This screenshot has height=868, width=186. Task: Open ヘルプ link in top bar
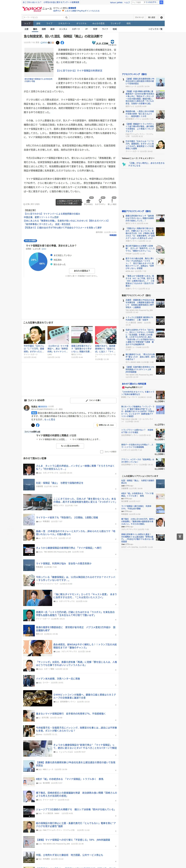pos(127,2)
